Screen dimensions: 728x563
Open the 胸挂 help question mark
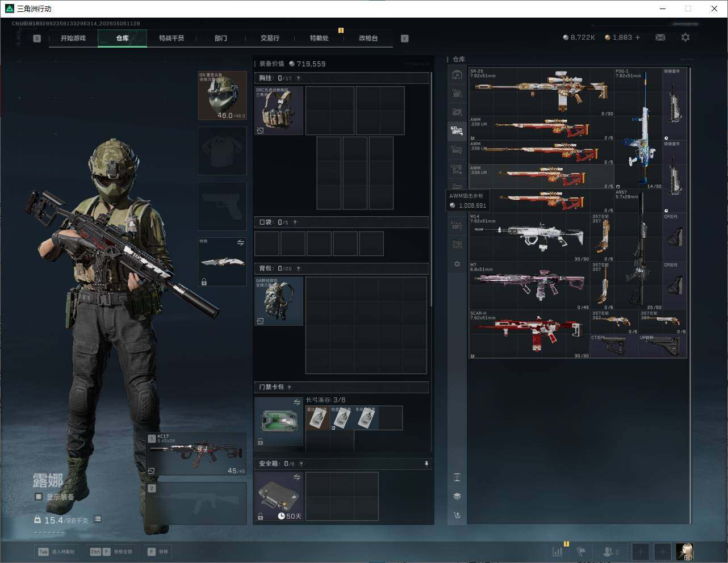point(298,78)
